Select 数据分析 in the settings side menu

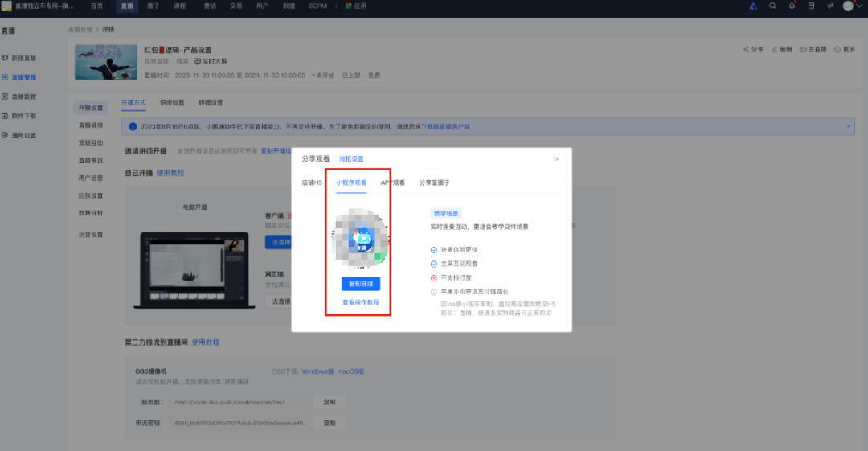90,213
